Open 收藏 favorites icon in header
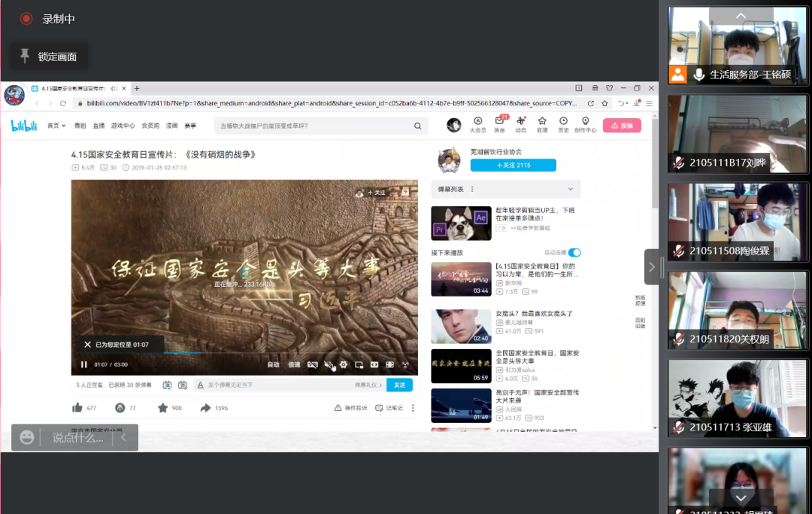Viewport: 812px width, 514px height. coord(542,125)
